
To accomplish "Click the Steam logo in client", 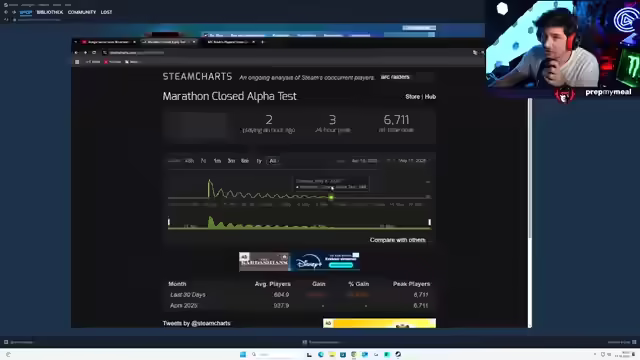I will 5,5.
